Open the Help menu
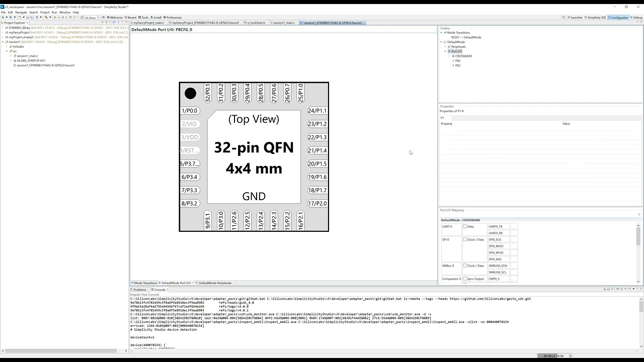644x362 pixels. point(76,12)
